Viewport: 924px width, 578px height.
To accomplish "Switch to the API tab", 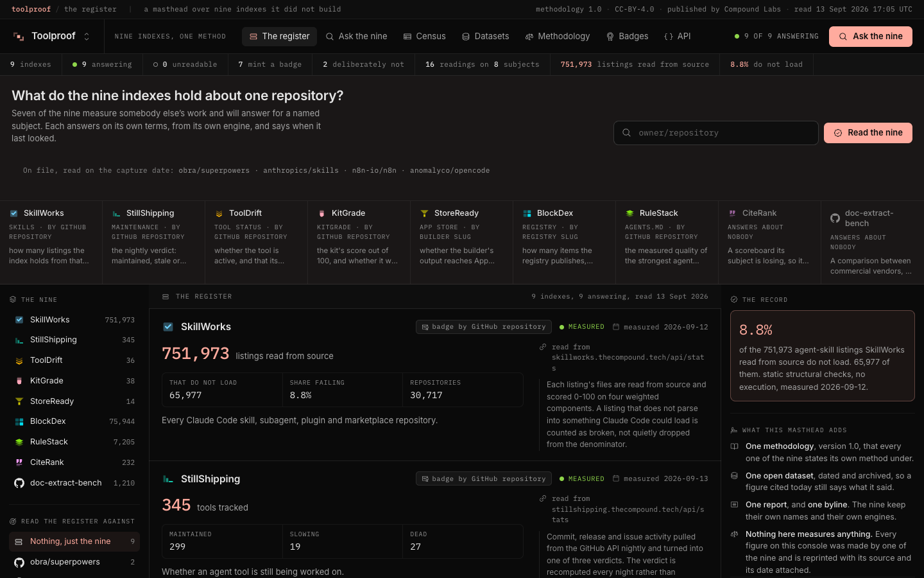I will click(x=677, y=37).
